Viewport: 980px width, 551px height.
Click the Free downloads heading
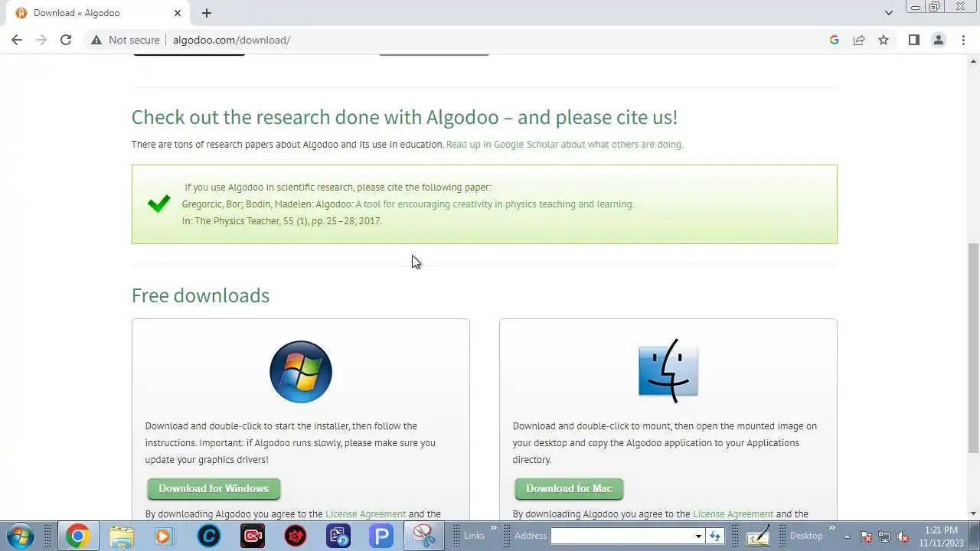tap(201, 295)
